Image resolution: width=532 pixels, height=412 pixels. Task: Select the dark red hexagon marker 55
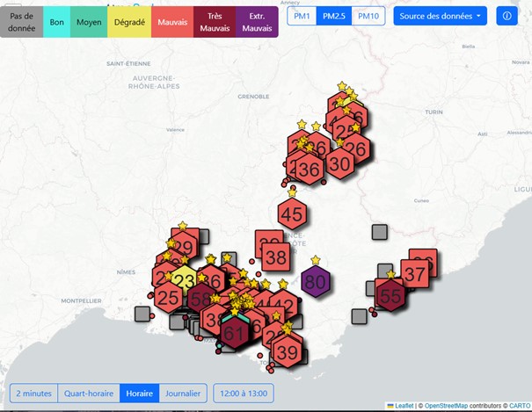pos(391,296)
